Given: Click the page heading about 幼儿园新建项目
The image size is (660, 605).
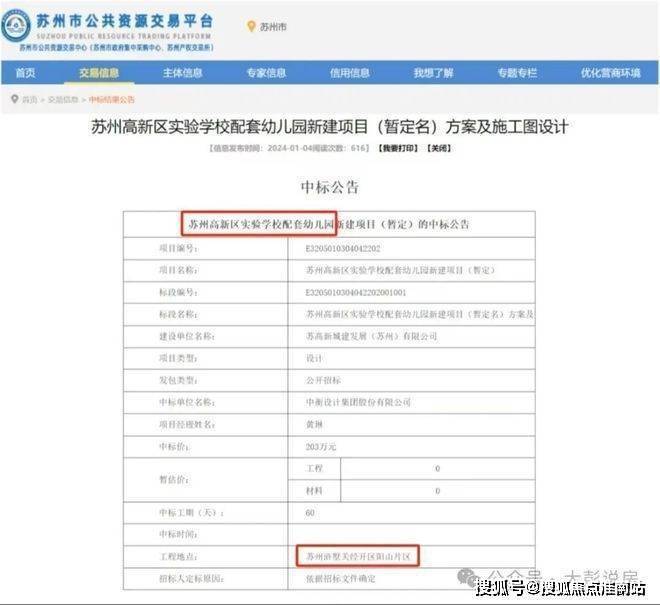Looking at the screenshot, I should tap(330, 127).
